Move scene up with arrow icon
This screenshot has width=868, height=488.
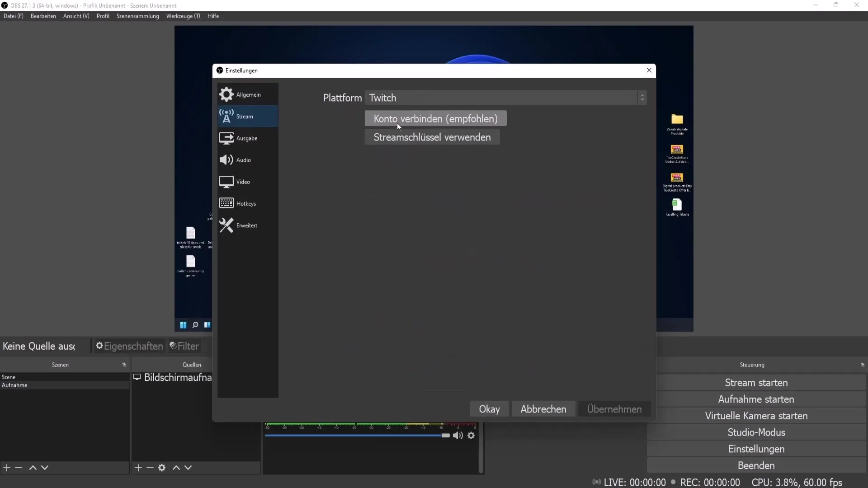pos(33,468)
